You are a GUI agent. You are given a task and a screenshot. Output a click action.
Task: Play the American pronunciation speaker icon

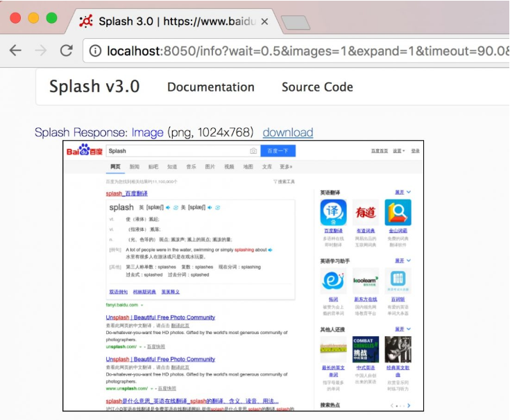210,207
